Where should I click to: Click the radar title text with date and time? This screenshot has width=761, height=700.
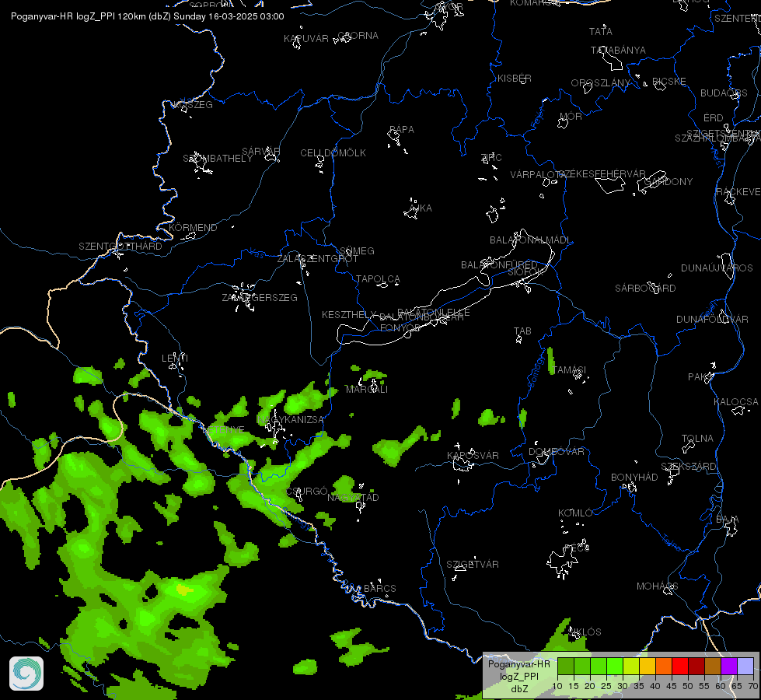(x=148, y=16)
